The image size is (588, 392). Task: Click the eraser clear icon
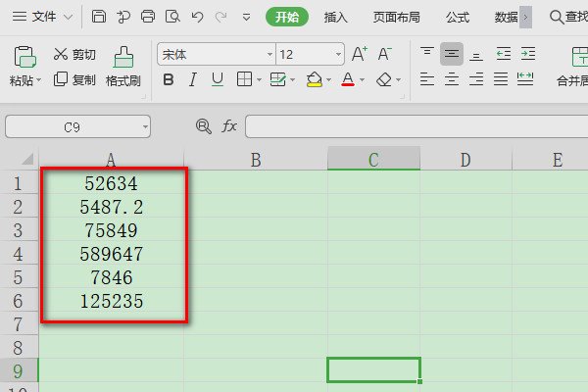click(384, 79)
